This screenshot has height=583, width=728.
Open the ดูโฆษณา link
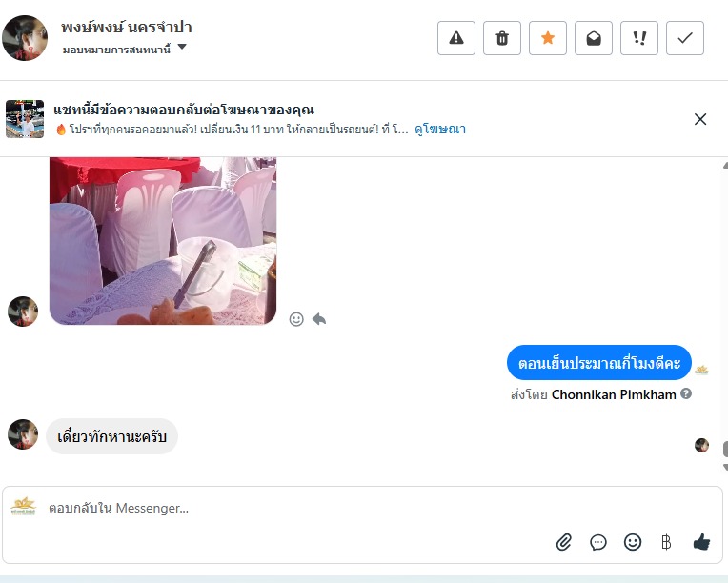(439, 129)
